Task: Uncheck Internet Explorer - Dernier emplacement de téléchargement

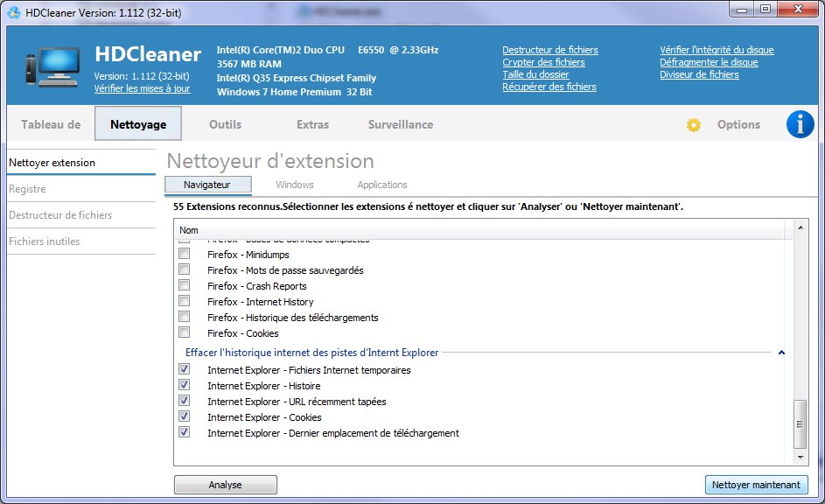Action: coord(184,432)
